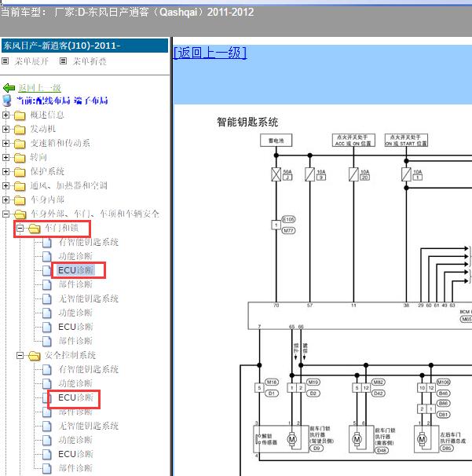Expand the 转向 folder node
The height and width of the screenshot is (476, 472).
(5, 157)
